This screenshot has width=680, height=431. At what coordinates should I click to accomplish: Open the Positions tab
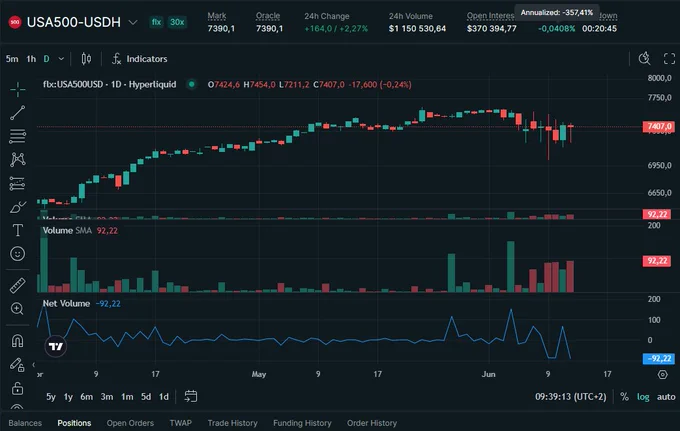coord(74,423)
